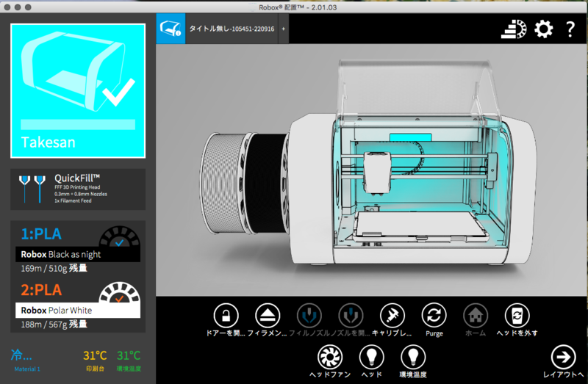Click the 169m / 510g remaining text
Image resolution: width=588 pixels, height=384 pixels.
coord(54,268)
